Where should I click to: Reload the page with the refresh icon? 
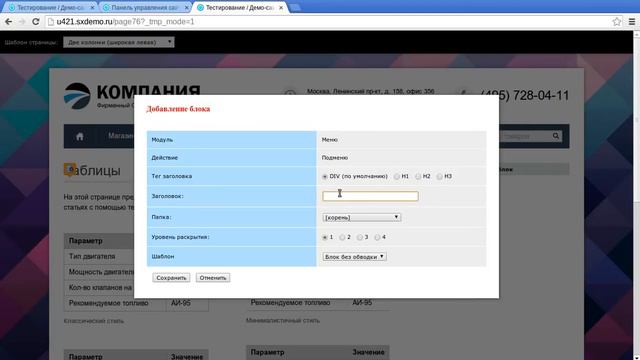[36, 22]
